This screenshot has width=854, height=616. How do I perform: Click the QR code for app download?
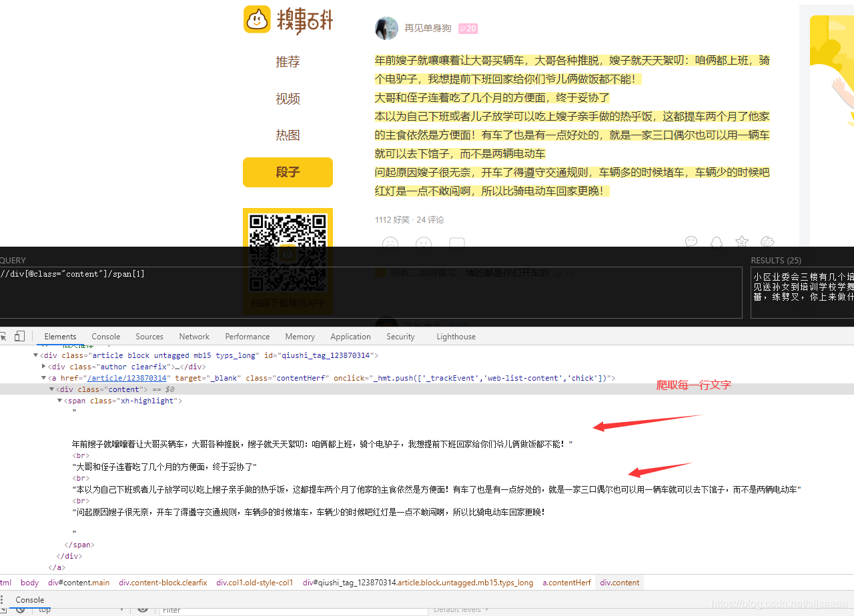coord(288,253)
